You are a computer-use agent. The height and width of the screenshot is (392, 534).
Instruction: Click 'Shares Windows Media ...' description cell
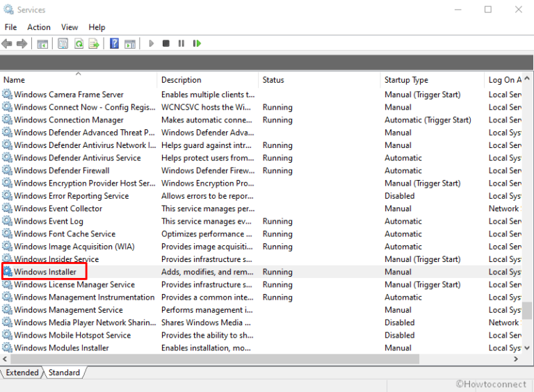pyautogui.click(x=206, y=322)
